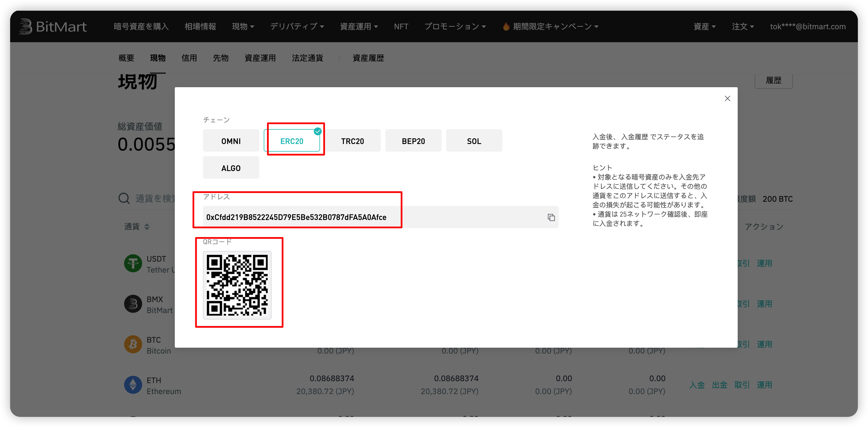Open the 資産履歴 tab
868x427 pixels.
click(x=368, y=58)
